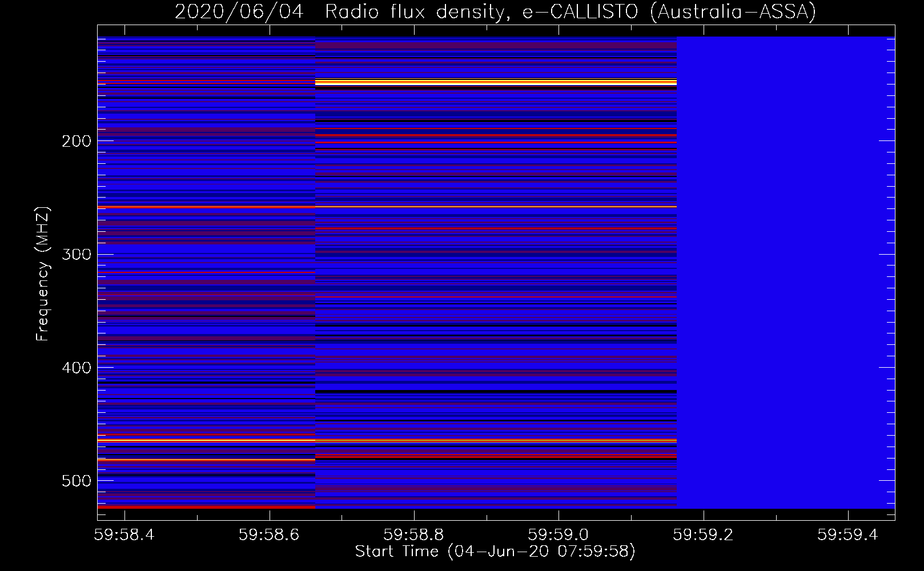
Task: Click the 'Frequency (MHZ)' y-axis label
Action: 43,274
